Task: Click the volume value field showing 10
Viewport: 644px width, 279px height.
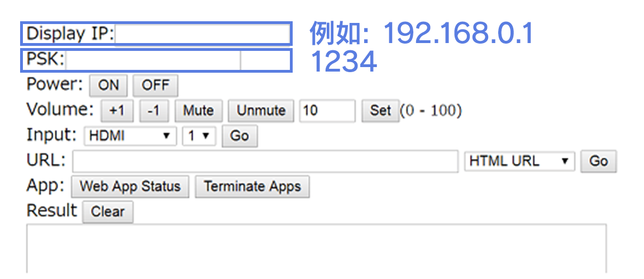Action: tap(327, 111)
